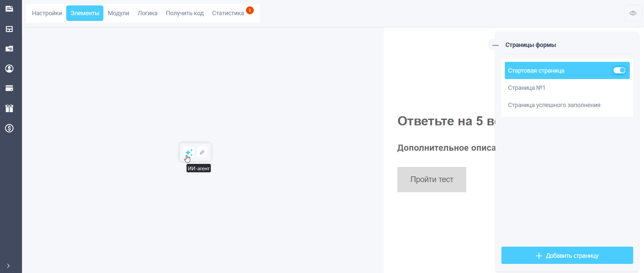Select Стартовая страница in pages list
Screen dimensions: 644x273
567,71
